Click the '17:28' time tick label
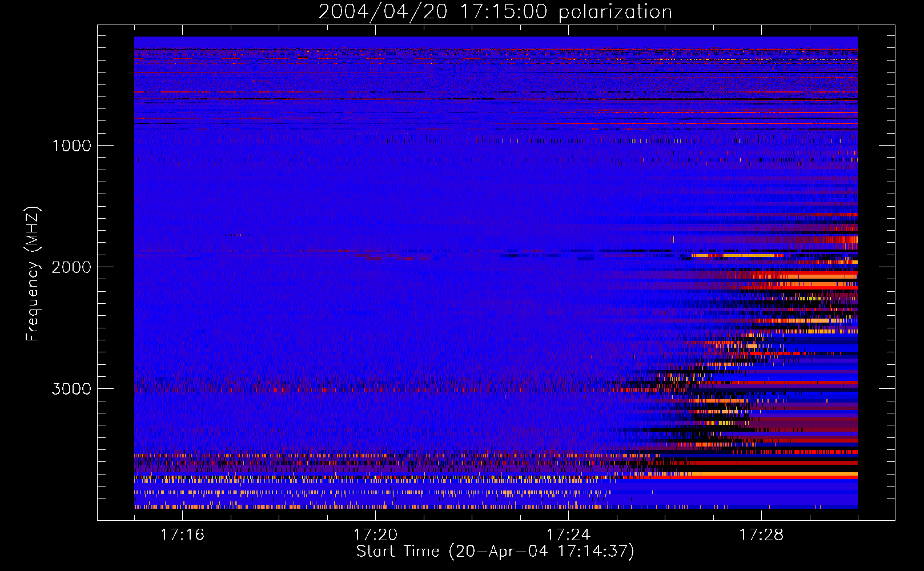Image resolution: width=924 pixels, height=571 pixels. (761, 534)
